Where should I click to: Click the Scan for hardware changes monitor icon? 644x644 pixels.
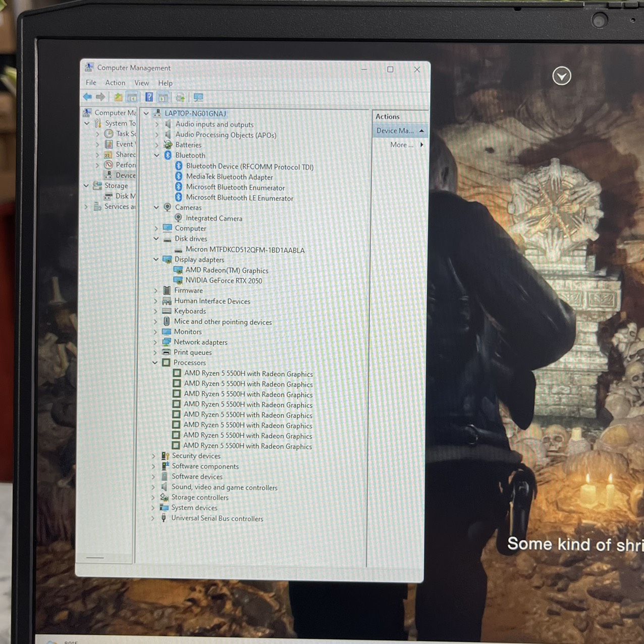coord(198,97)
